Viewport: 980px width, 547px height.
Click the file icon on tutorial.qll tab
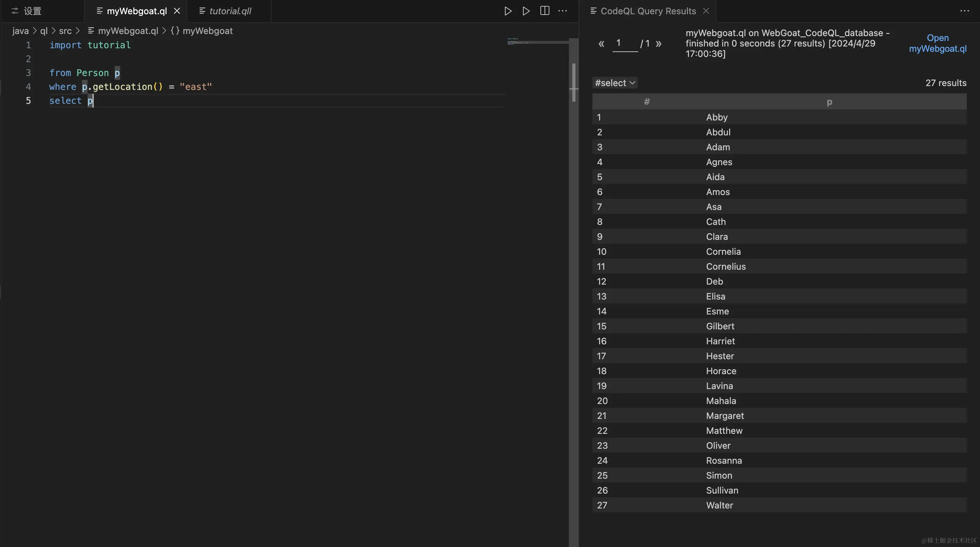pyautogui.click(x=202, y=11)
